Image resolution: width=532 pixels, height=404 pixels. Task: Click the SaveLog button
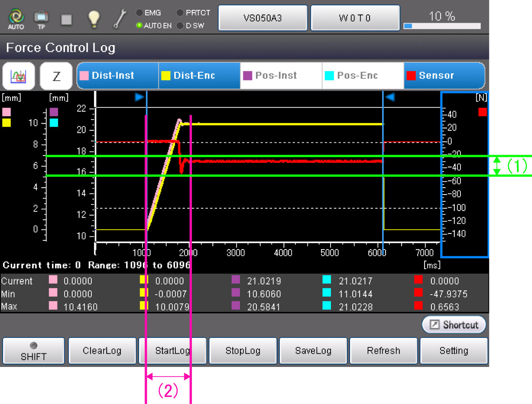[313, 351]
